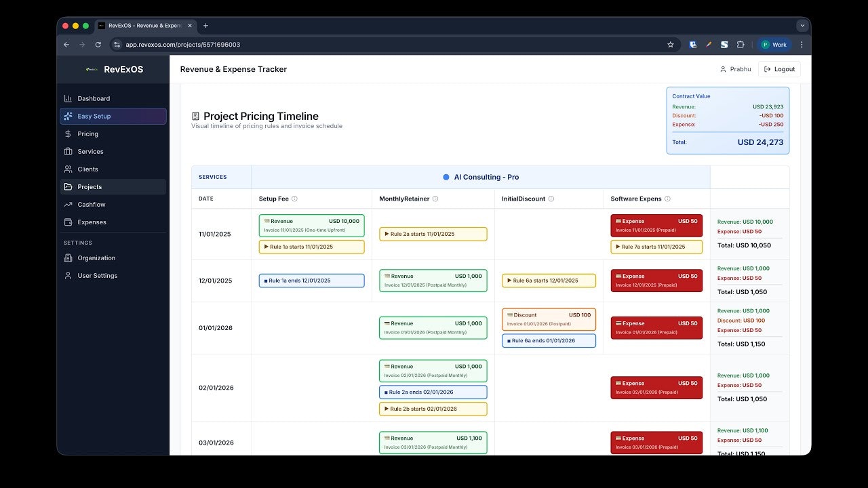Open a new browser tab with the plus icon
Viewport: 868px width, 488px height.
tap(206, 26)
